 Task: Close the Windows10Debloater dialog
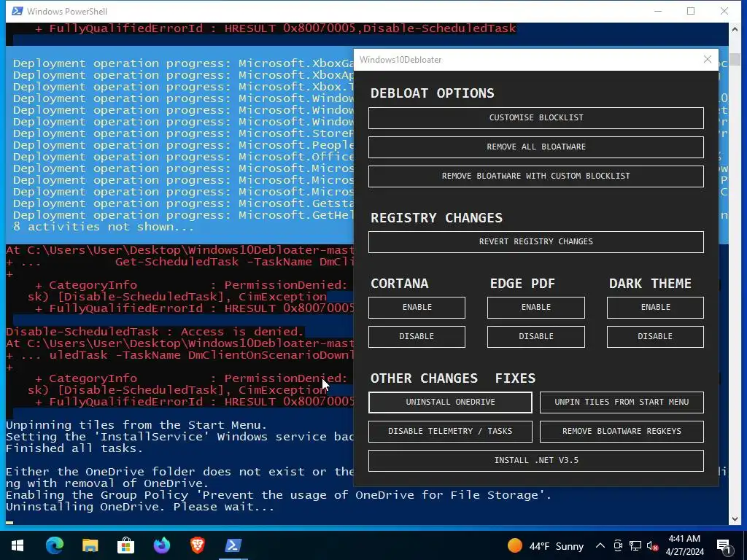tap(708, 59)
